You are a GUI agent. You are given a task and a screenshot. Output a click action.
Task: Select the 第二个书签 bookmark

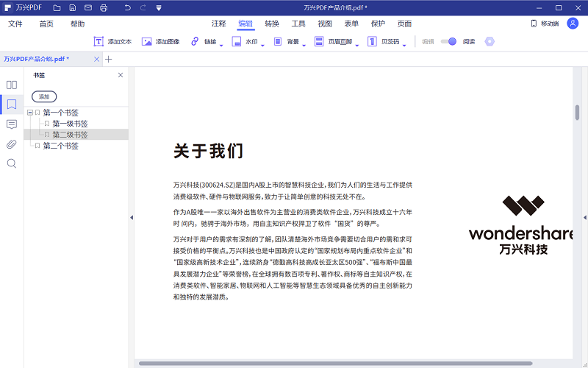(x=60, y=146)
